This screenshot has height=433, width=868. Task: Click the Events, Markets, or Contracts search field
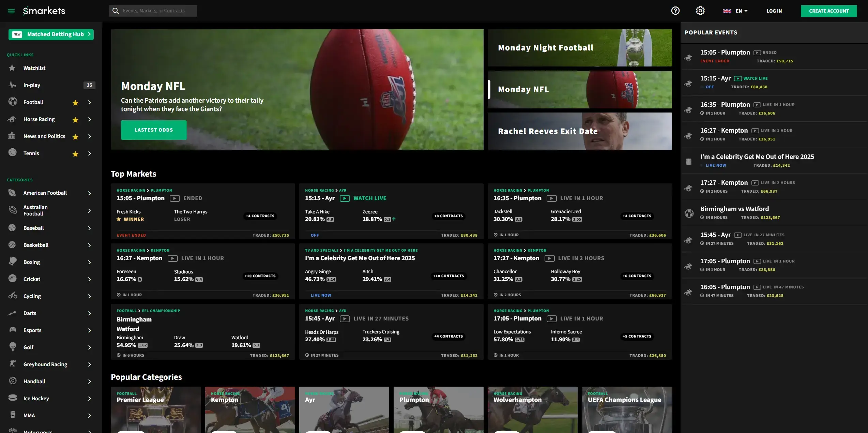pyautogui.click(x=153, y=11)
